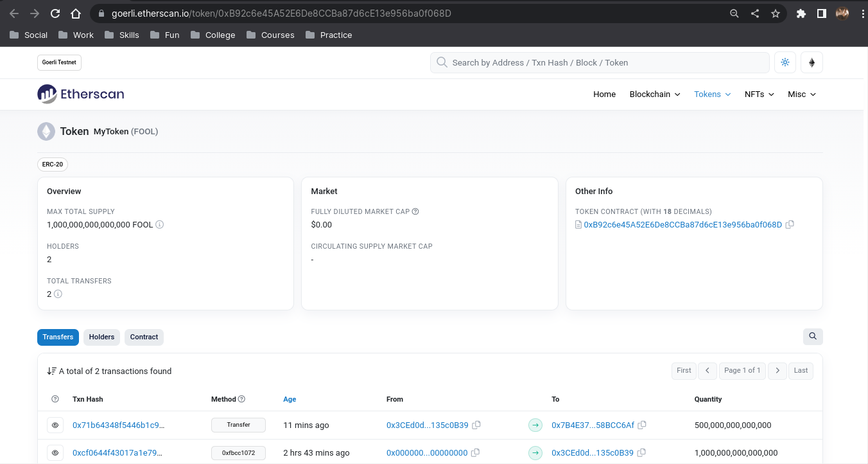The width and height of the screenshot is (868, 464).
Task: Open token contract 0xB92c6e45A52E6De8CCBA87d6cE1 link
Action: pyautogui.click(x=683, y=224)
